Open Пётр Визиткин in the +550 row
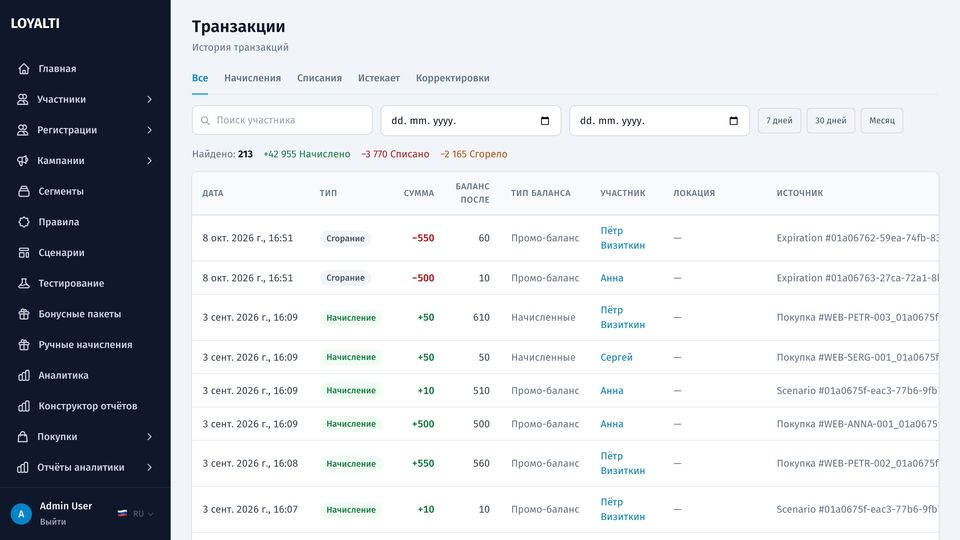 (x=623, y=463)
